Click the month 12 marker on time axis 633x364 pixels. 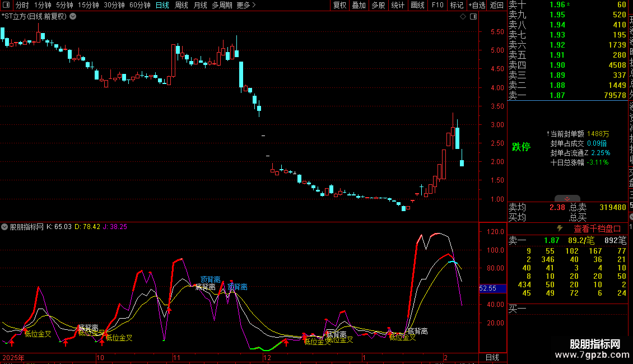tap(267, 357)
